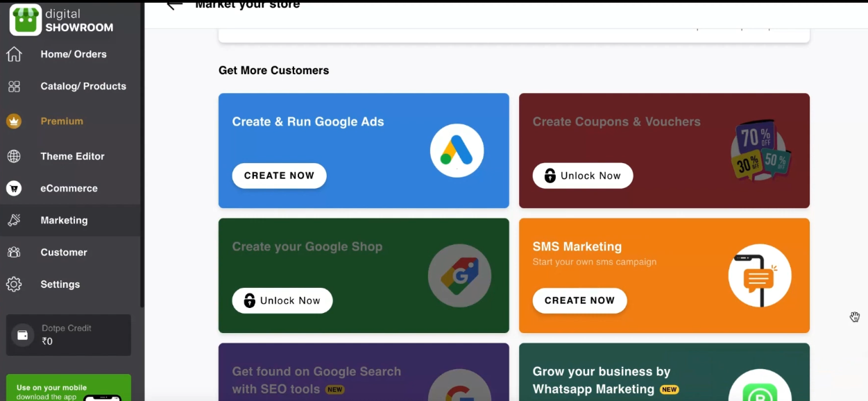The height and width of the screenshot is (401, 868).
Task: Open the Dotpe Credit balance card
Action: [x=68, y=334]
